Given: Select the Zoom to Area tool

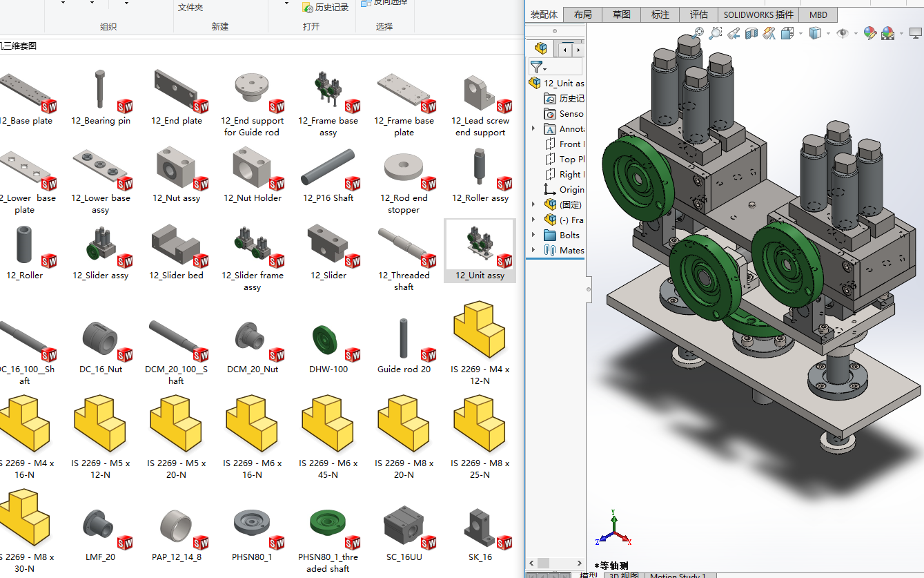Looking at the screenshot, I should click(x=716, y=33).
